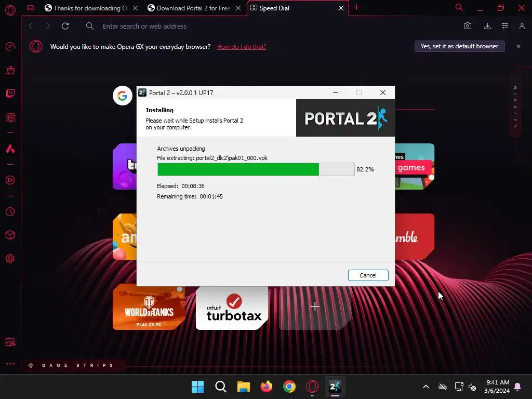
Task: Click the browser forward arrow
Action: coord(48,26)
